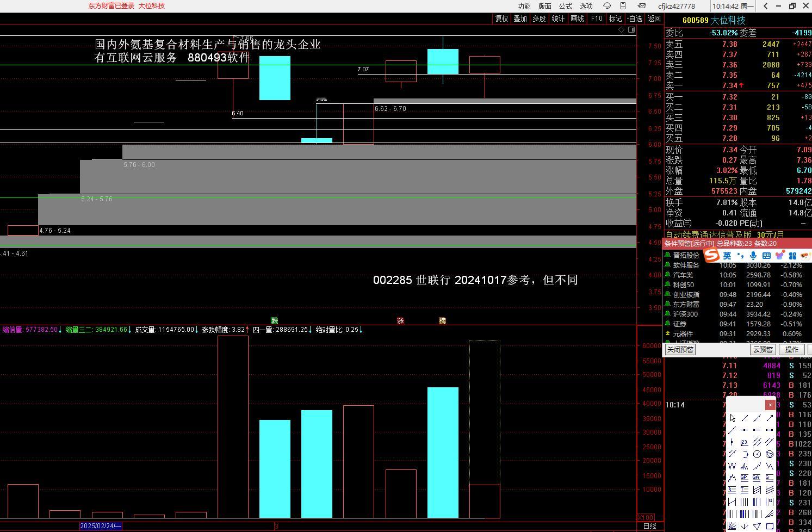
Task: Open the 版面 menu
Action: tap(545, 6)
